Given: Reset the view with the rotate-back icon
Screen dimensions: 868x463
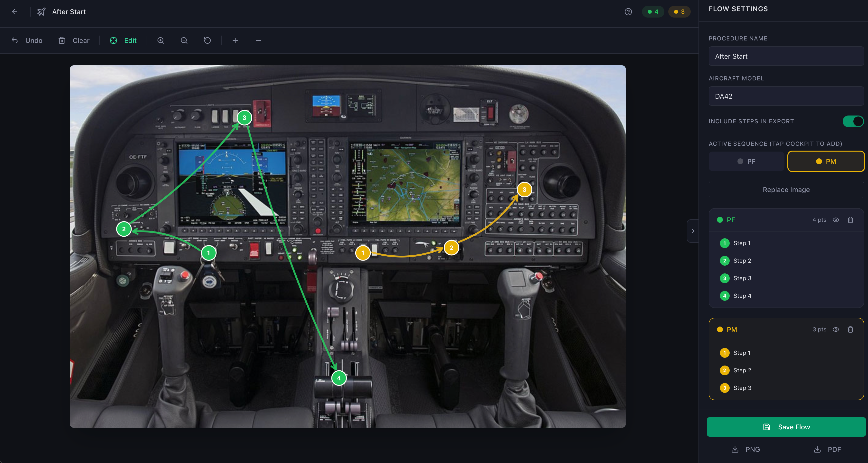Looking at the screenshot, I should pos(207,40).
